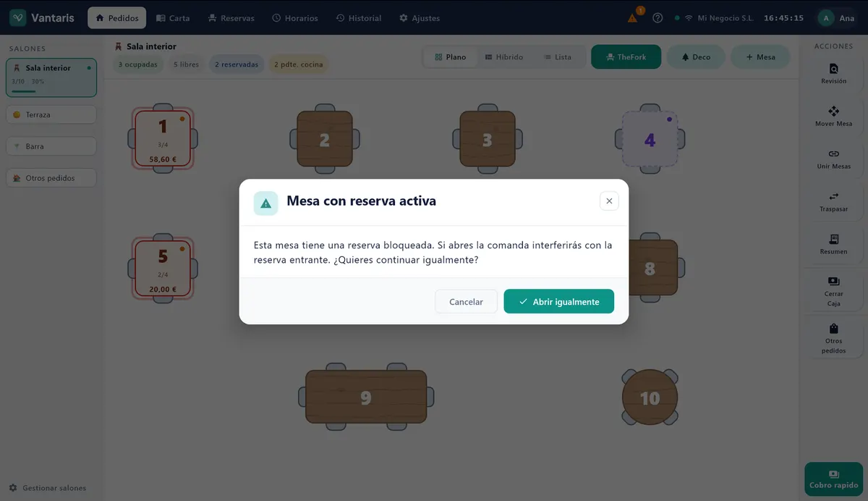Open round table 10

point(650,397)
